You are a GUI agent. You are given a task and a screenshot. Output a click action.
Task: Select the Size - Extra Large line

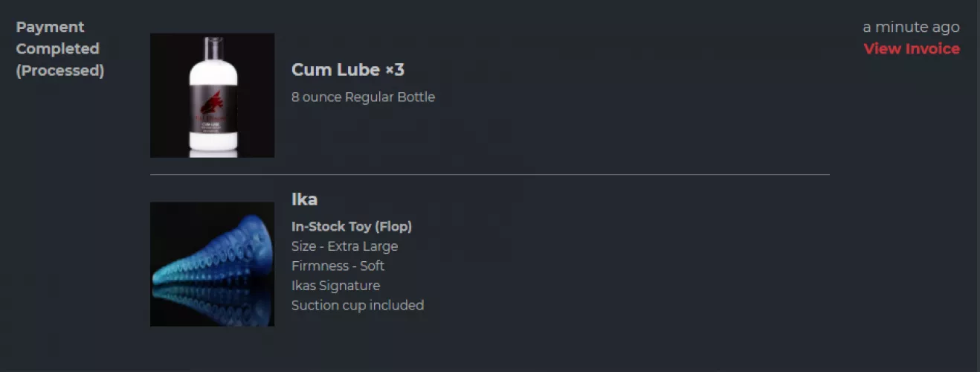coord(344,246)
